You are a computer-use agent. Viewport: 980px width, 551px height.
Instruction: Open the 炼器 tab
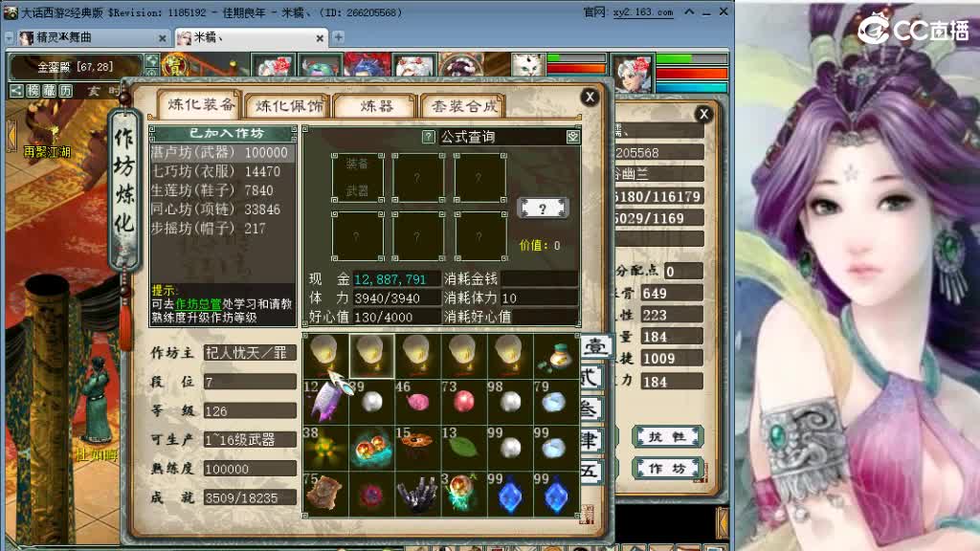click(x=375, y=106)
